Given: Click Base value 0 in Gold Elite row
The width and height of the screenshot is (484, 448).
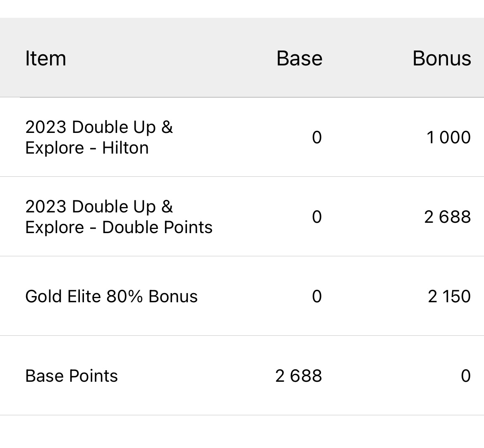Looking at the screenshot, I should click(x=316, y=296).
